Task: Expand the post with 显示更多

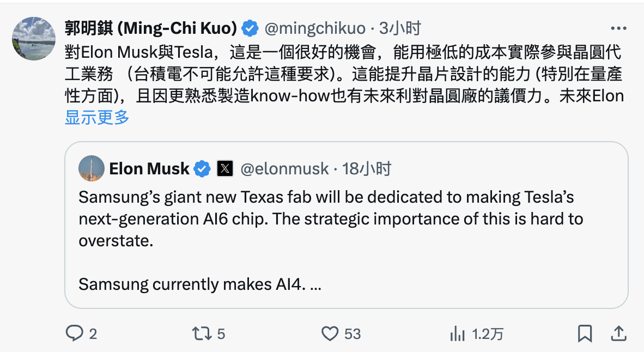Action: click(97, 118)
